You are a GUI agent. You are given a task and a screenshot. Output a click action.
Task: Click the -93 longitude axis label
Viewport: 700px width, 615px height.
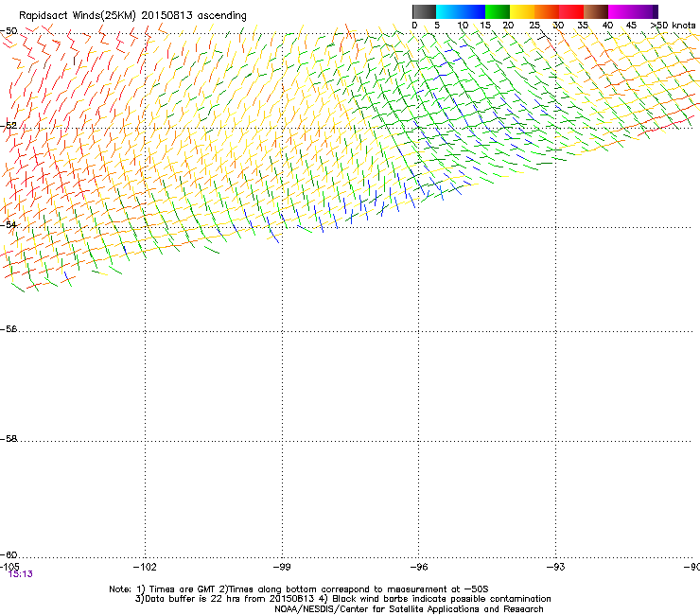[x=556, y=567]
